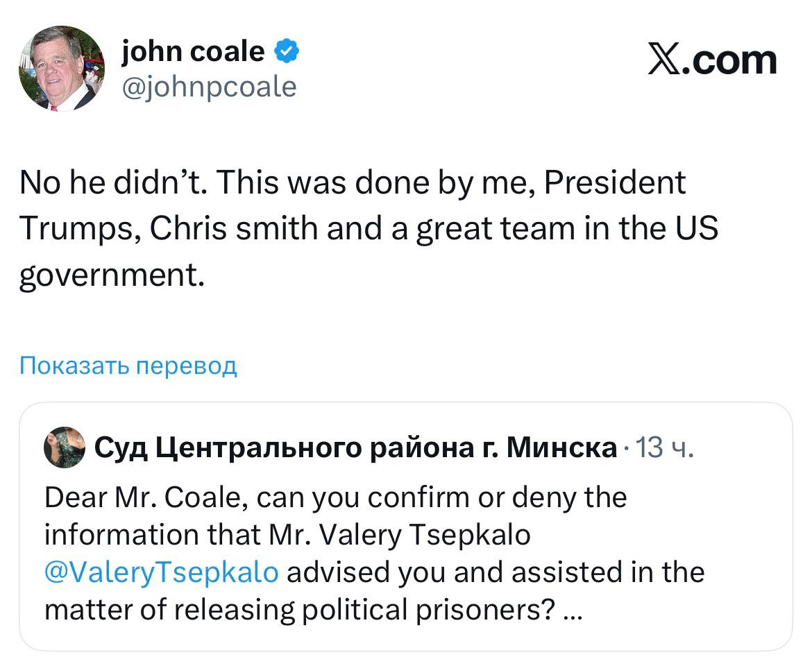Click john coale's profile photo
This screenshot has width=812, height=666.
(62, 69)
